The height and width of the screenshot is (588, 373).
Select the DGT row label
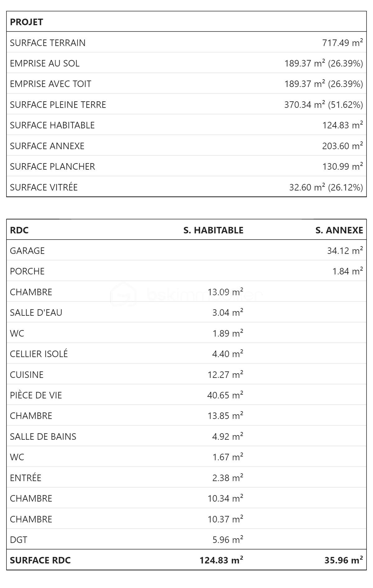18,540
